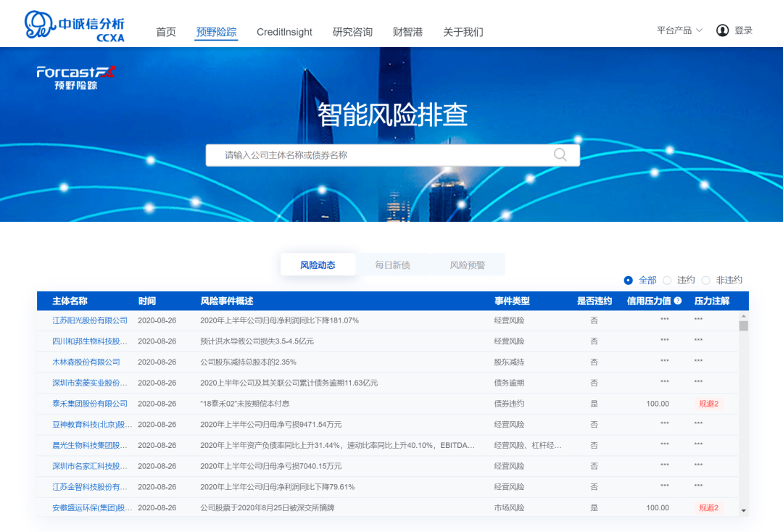783x532 pixels.
Task: Click the scrollbar up arrow in table
Action: pos(744,316)
